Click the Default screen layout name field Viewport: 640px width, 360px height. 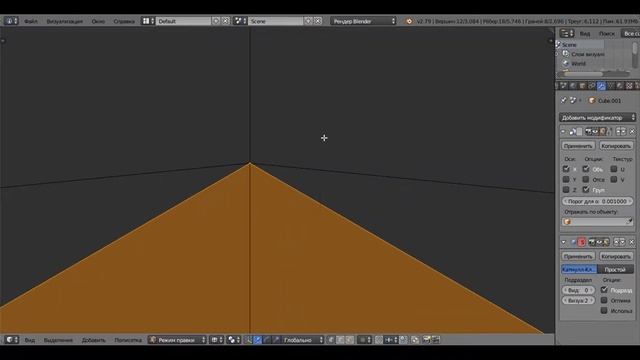183,21
